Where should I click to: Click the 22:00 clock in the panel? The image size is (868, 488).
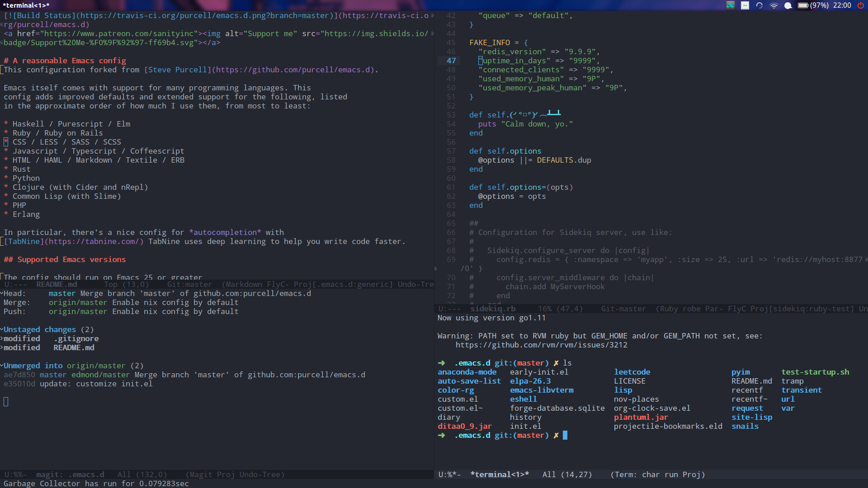pyautogui.click(x=842, y=5)
